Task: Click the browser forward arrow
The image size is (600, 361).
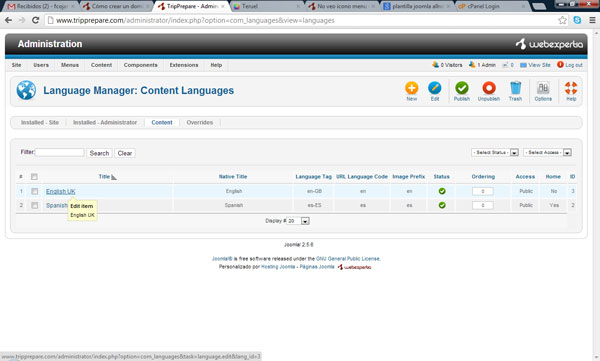Action: (x=22, y=20)
